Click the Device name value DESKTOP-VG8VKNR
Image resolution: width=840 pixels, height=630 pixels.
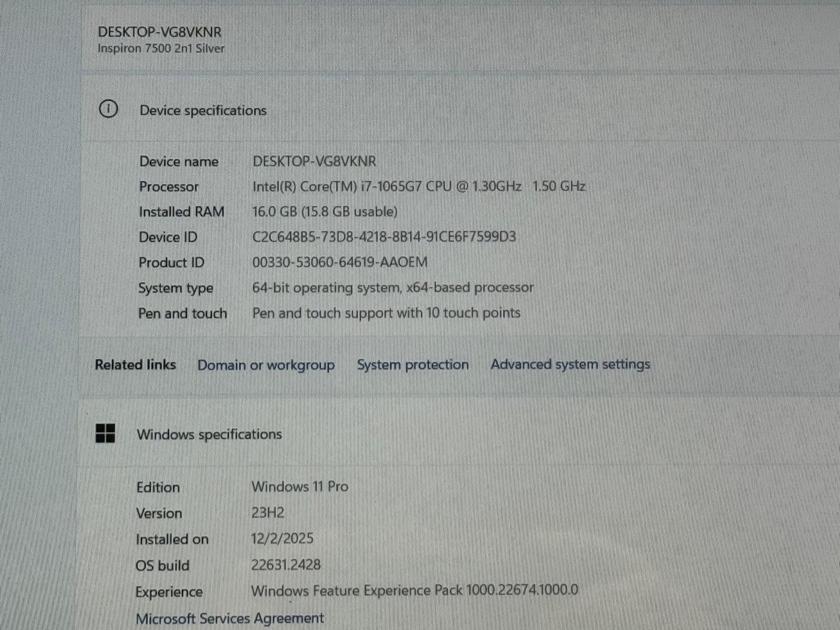[x=314, y=161]
